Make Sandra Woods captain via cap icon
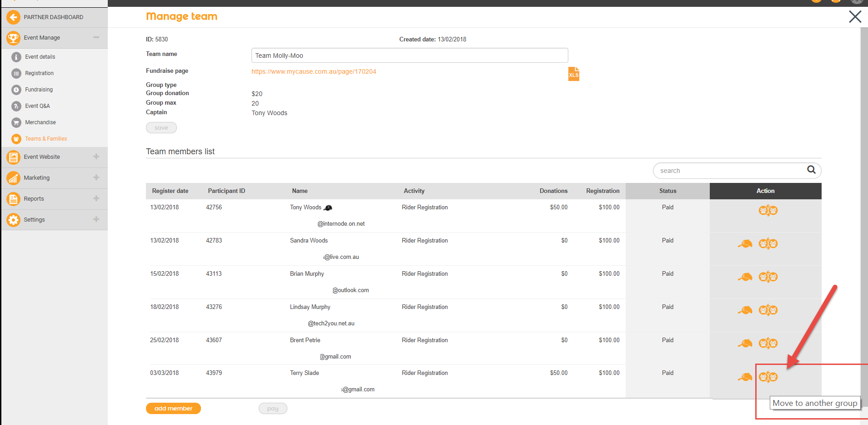Image resolution: width=868 pixels, height=425 pixels. [x=745, y=244]
